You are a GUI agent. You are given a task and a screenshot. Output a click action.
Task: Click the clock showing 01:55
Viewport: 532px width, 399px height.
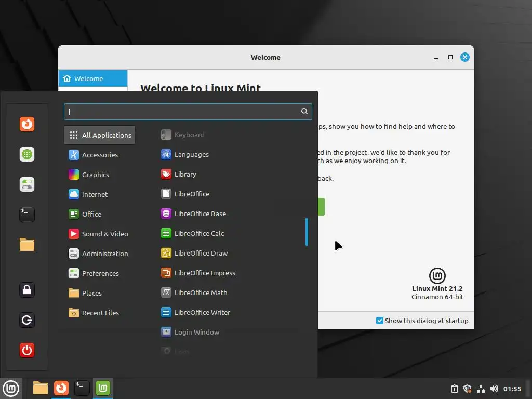pos(512,389)
